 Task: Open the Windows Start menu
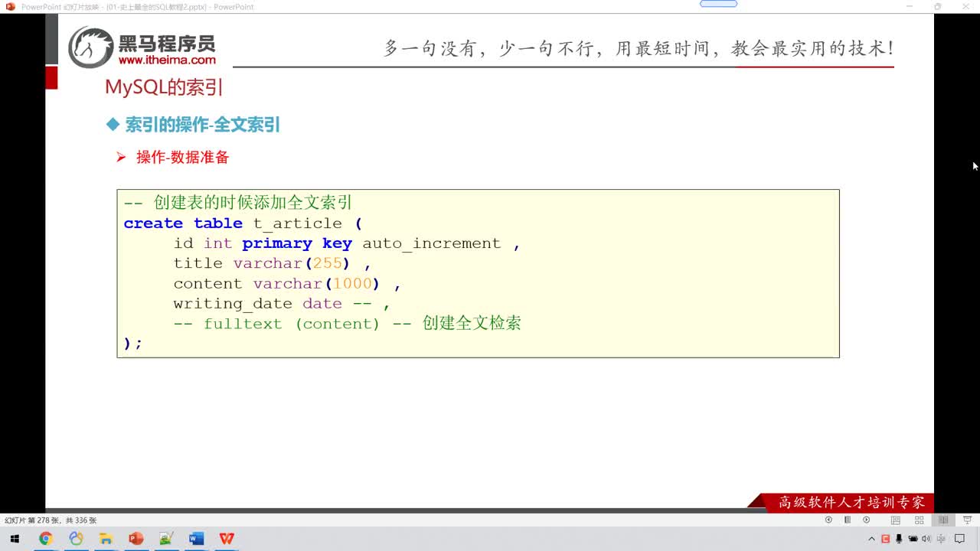tap(15, 539)
